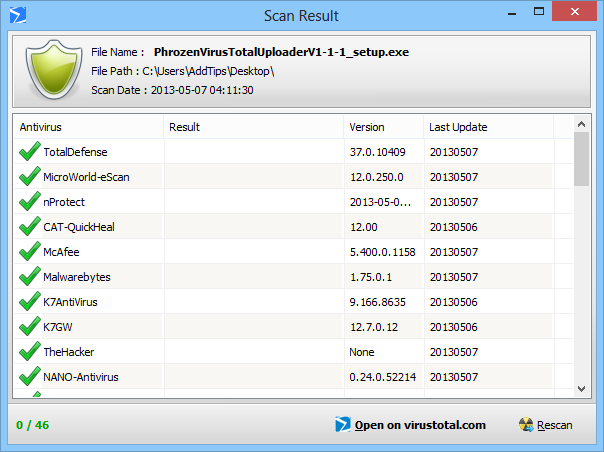Click the green checkmark beside K7GW
The width and height of the screenshot is (604, 452).
click(30, 326)
